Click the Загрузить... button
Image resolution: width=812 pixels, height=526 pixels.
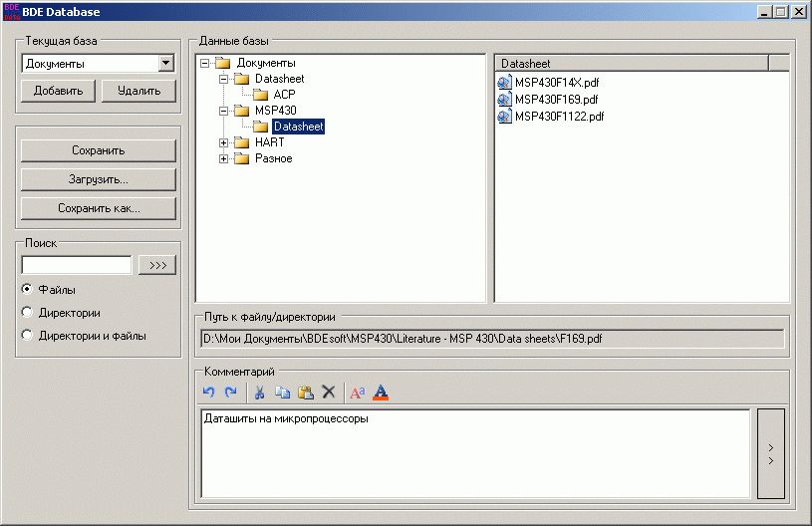(x=99, y=179)
